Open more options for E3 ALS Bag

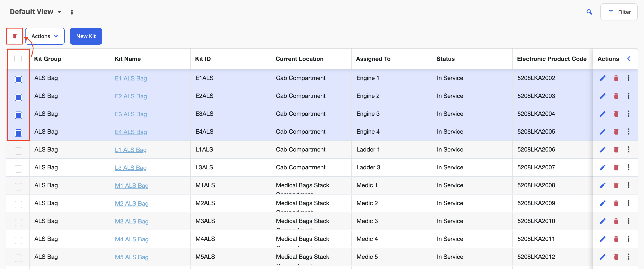tap(628, 114)
